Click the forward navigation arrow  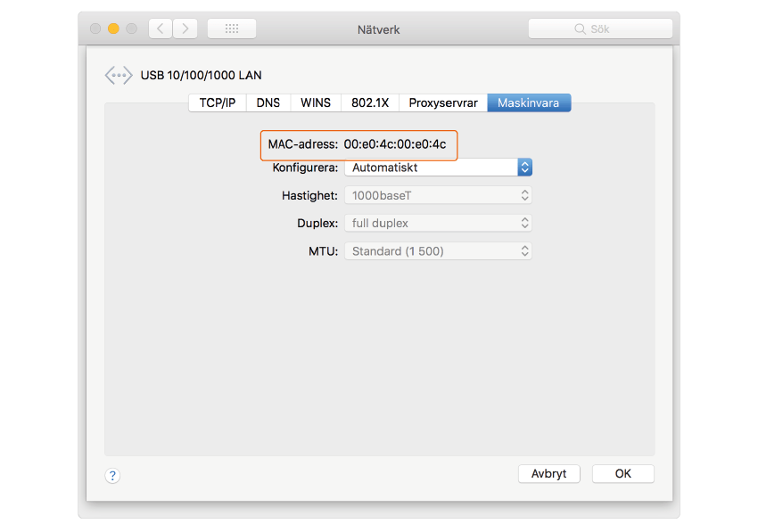(x=185, y=29)
